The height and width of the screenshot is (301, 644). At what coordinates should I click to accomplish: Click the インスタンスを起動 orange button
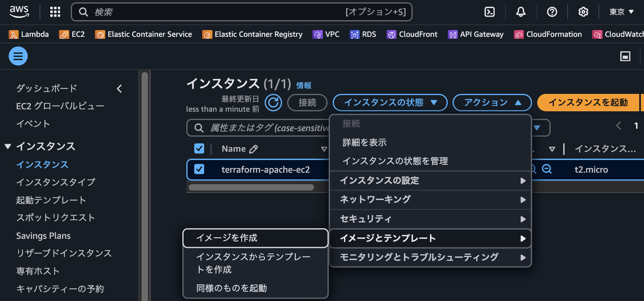point(588,103)
